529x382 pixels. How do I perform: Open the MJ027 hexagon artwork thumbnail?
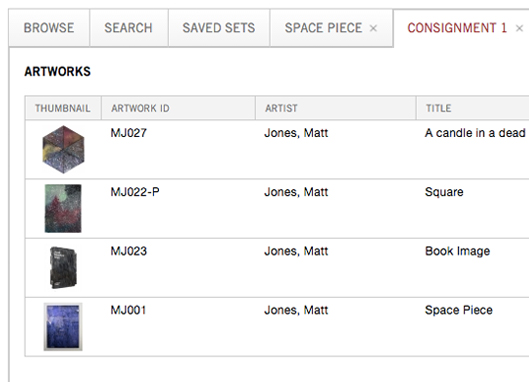[63, 149]
